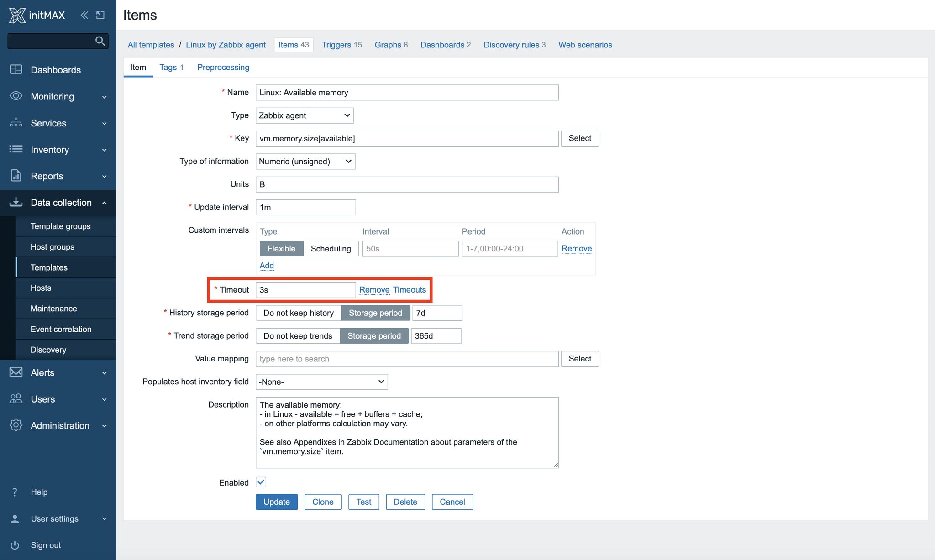Click the Data collection download icon
935x560 pixels.
16,202
